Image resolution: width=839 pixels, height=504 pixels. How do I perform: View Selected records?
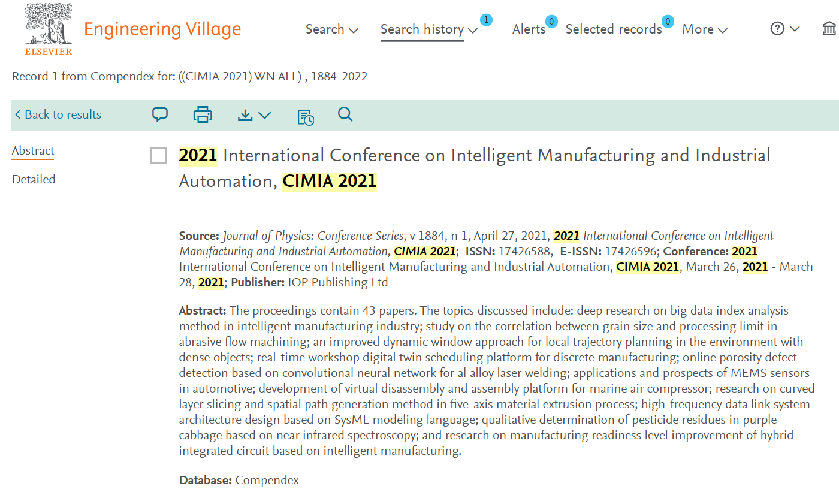coord(614,29)
